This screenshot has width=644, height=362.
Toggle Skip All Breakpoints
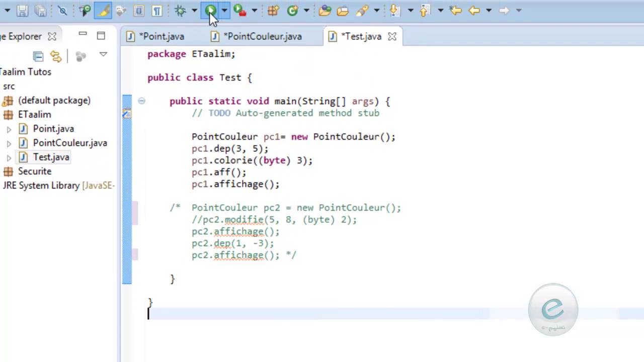pyautogui.click(x=62, y=10)
